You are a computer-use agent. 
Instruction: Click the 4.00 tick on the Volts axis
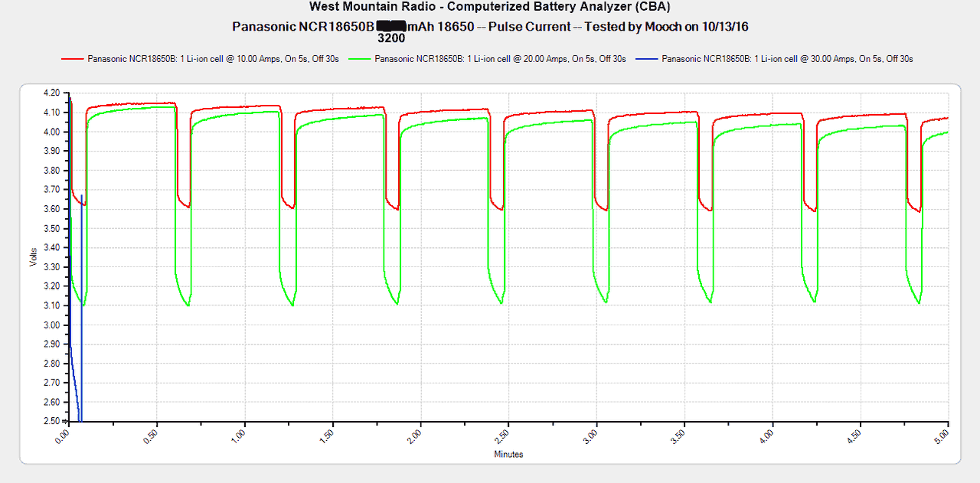pos(51,132)
